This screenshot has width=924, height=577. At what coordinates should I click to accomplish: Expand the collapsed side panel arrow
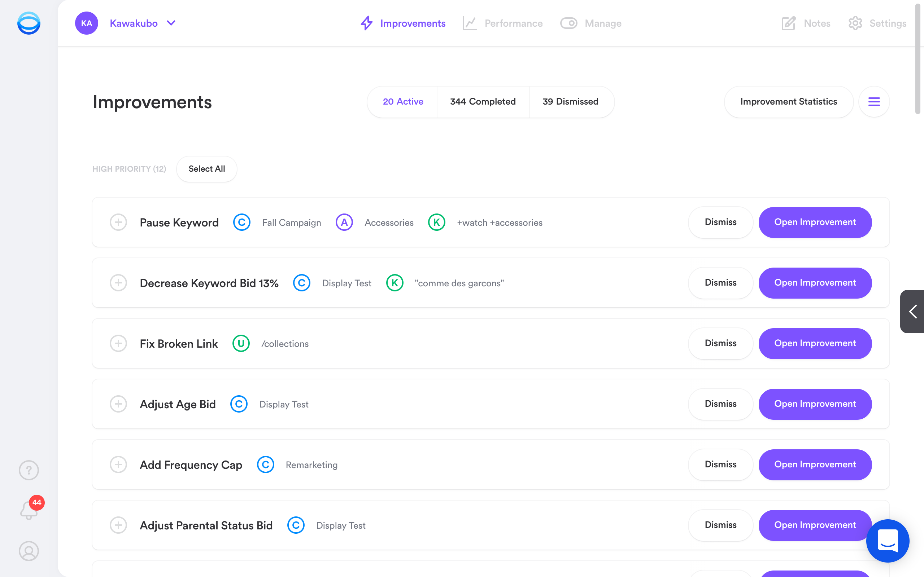click(x=912, y=311)
